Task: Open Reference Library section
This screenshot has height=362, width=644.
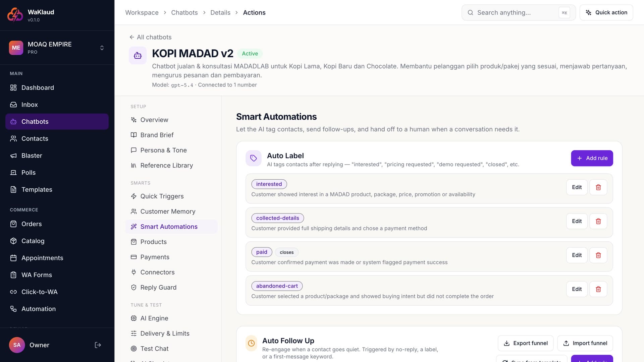Action: [171, 165]
